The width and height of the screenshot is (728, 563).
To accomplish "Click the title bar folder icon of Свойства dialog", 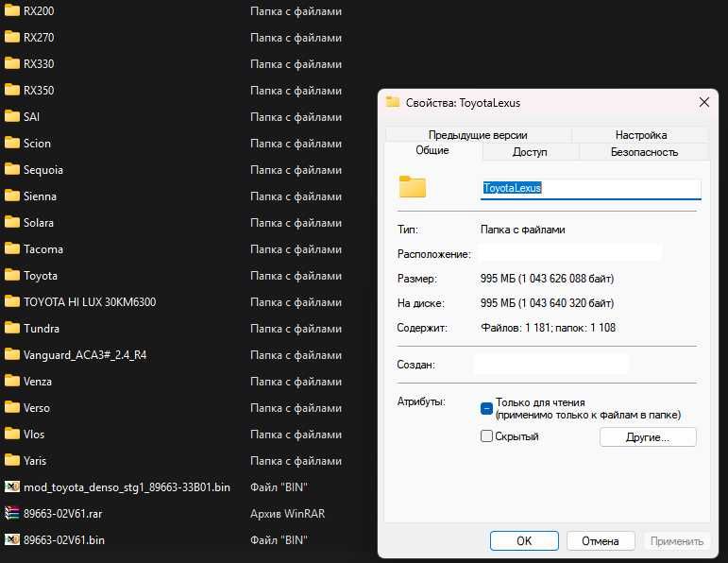I will click(393, 102).
